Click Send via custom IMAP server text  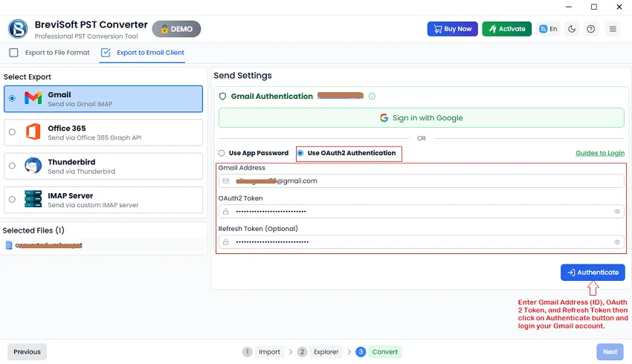click(93, 205)
